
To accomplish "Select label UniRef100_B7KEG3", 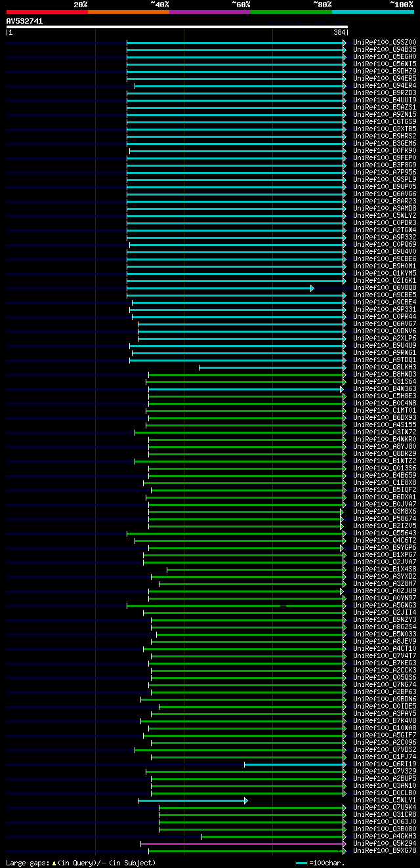I will 385,663.
